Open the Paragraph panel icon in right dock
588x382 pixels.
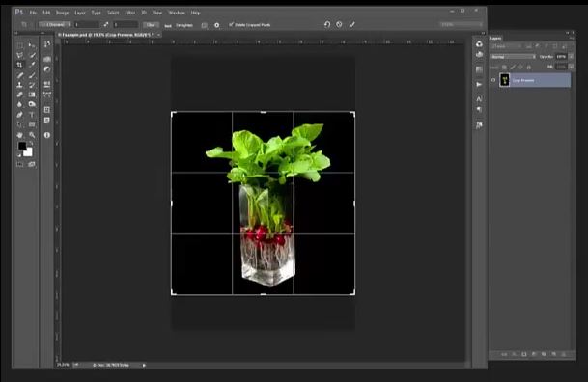[479, 109]
